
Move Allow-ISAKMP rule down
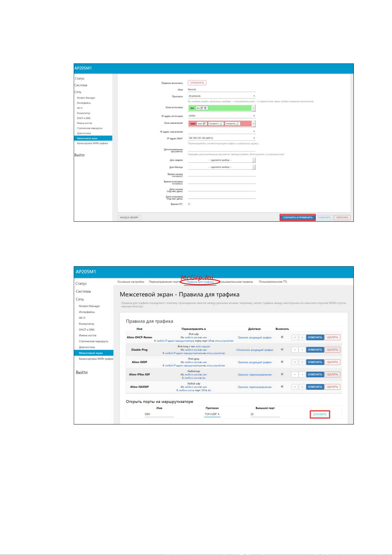(302, 387)
